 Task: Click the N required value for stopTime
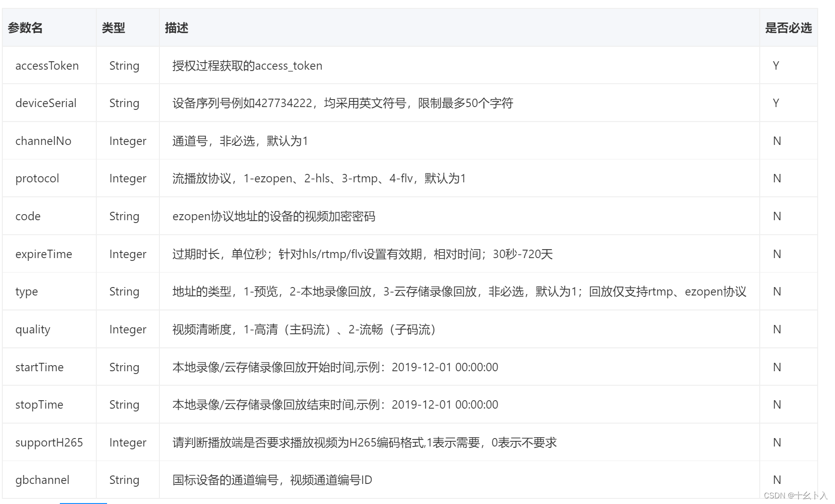[777, 405]
